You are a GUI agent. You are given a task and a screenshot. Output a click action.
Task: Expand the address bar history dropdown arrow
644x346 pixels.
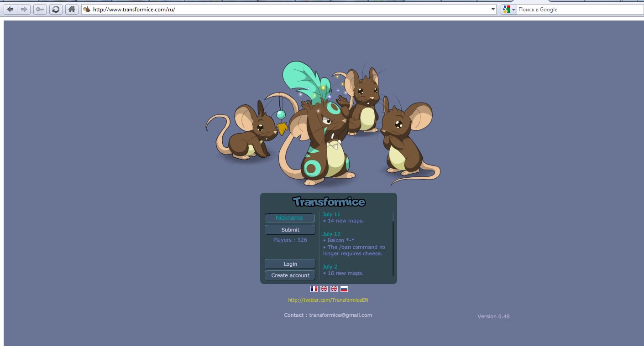tap(493, 9)
